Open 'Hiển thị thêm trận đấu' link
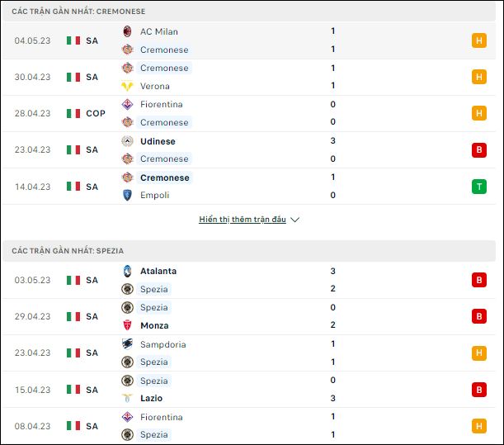 [243, 220]
